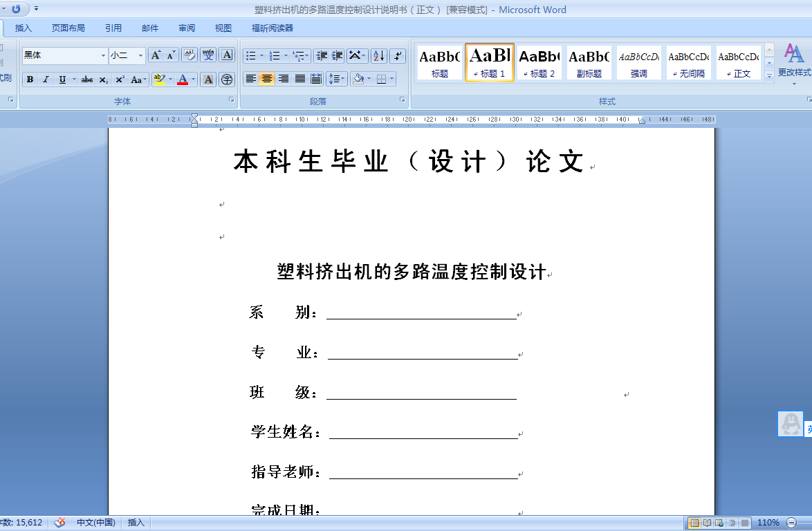812x531 pixels.
Task: Click the Sort A-Z icon
Action: pyautogui.click(x=379, y=55)
